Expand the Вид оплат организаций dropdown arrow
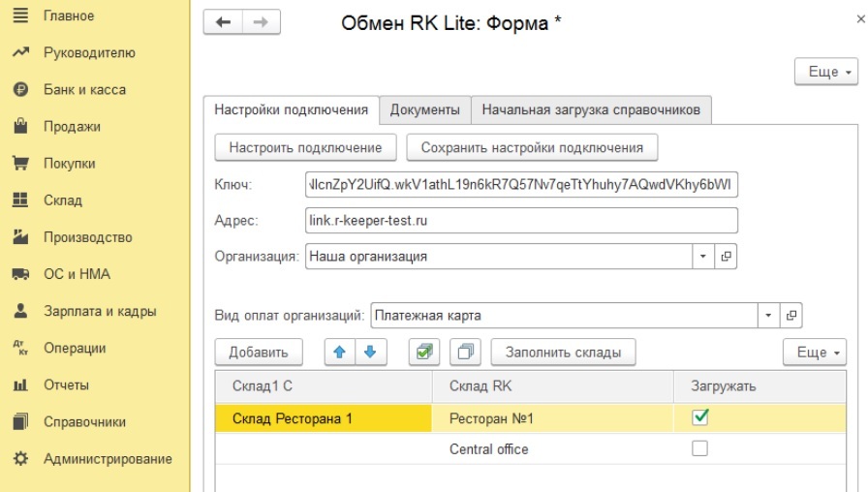Viewport: 868px width, 492px height. pos(768,315)
